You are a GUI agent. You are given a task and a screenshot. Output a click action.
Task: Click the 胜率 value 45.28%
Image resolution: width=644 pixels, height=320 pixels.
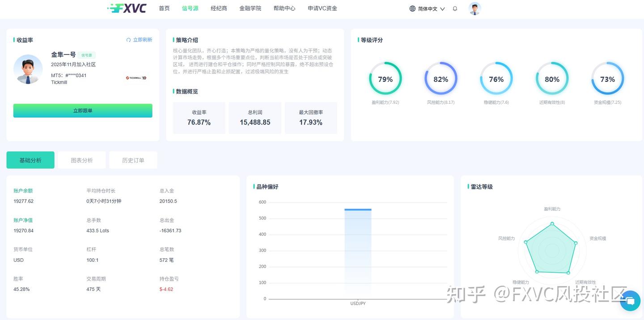21,290
